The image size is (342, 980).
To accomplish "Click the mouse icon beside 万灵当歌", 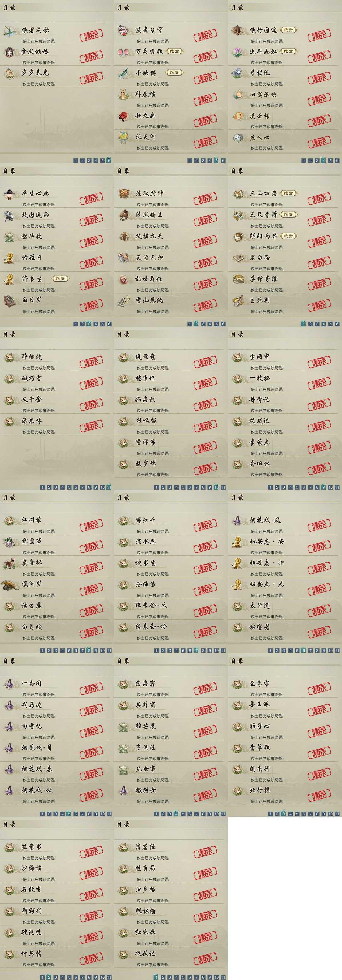I will (x=124, y=52).
